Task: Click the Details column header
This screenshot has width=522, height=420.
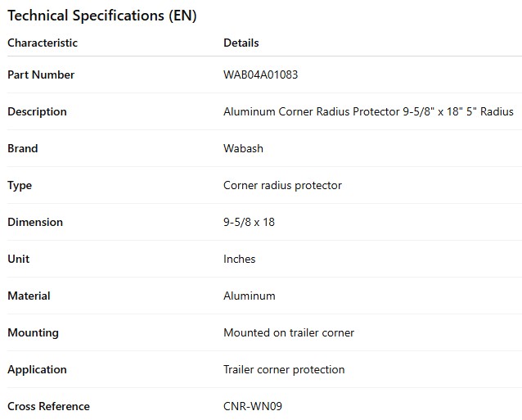Action: click(x=241, y=43)
